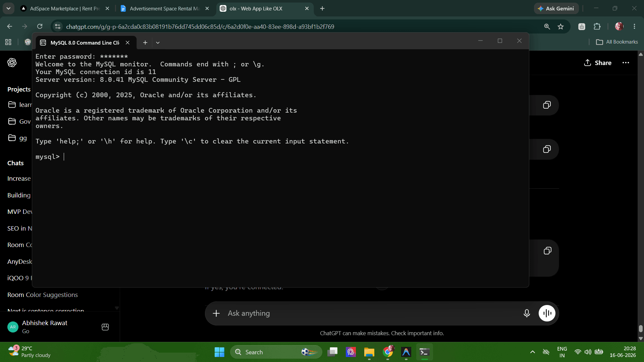Close the MySQL 8.0 Command Line tab
Viewport: 644px width, 362px height.
pyautogui.click(x=127, y=43)
